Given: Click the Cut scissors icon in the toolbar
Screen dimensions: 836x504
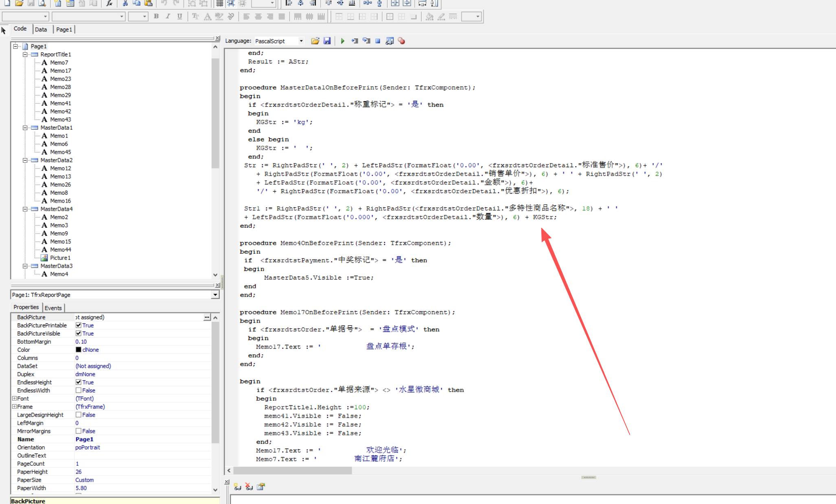Looking at the screenshot, I should click(125, 3).
